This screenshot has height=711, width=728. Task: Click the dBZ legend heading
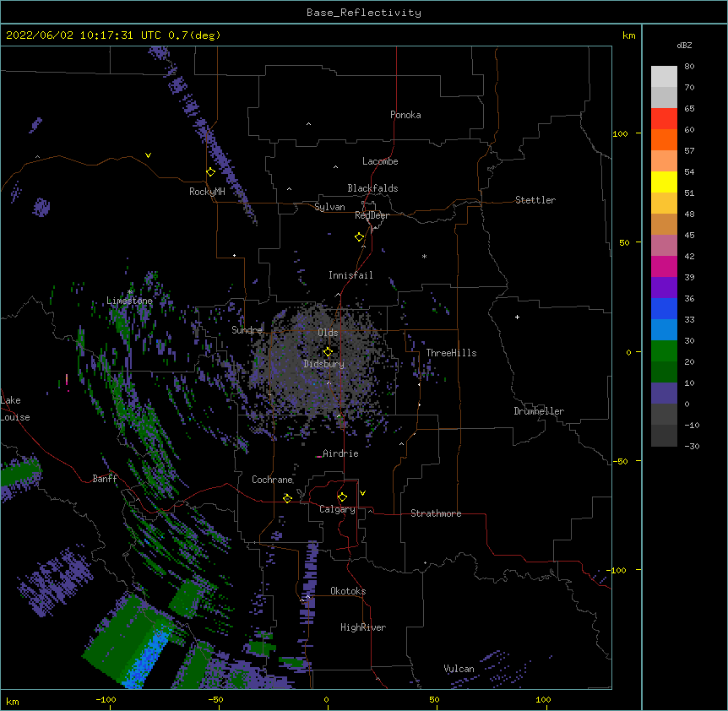click(x=684, y=45)
